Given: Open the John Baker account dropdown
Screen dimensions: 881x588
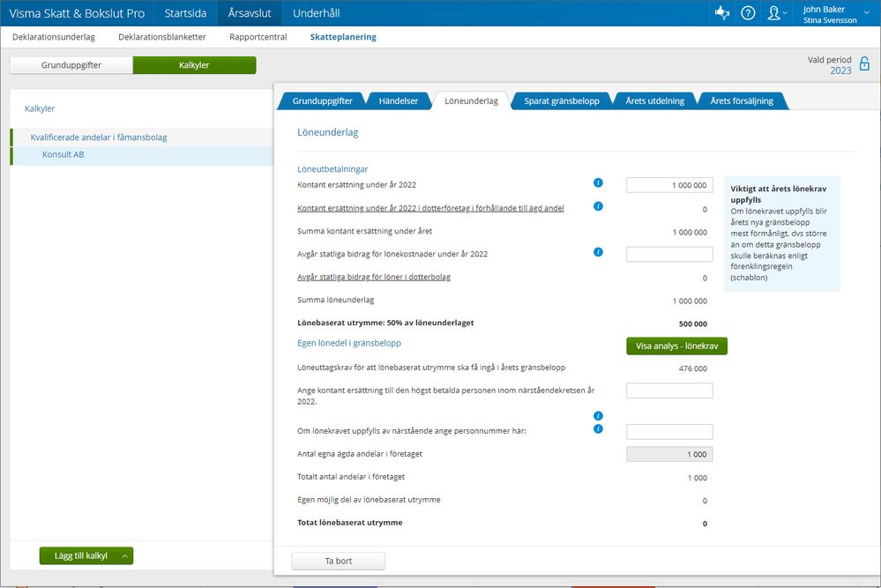Looking at the screenshot, I should (835, 13).
